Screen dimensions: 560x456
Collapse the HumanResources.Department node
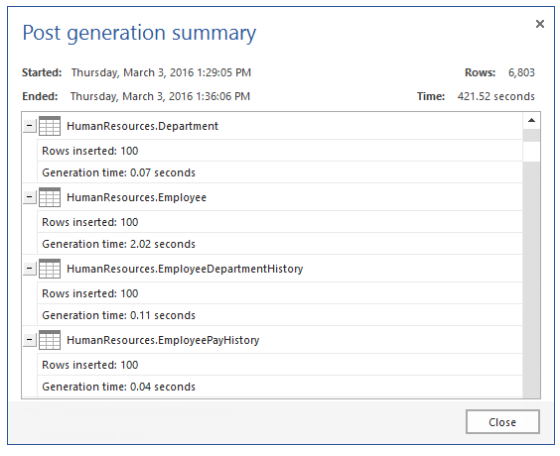(x=30, y=126)
